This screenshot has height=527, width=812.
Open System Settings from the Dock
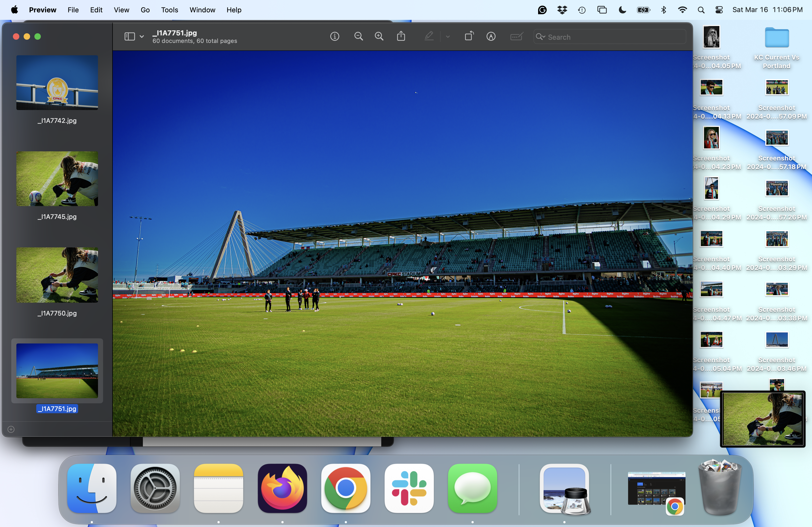click(155, 488)
